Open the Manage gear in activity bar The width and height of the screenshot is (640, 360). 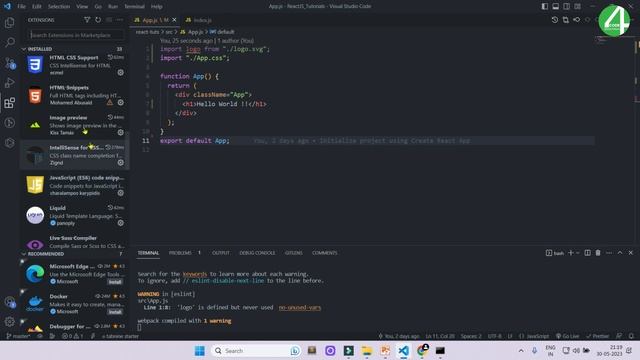coord(10,321)
